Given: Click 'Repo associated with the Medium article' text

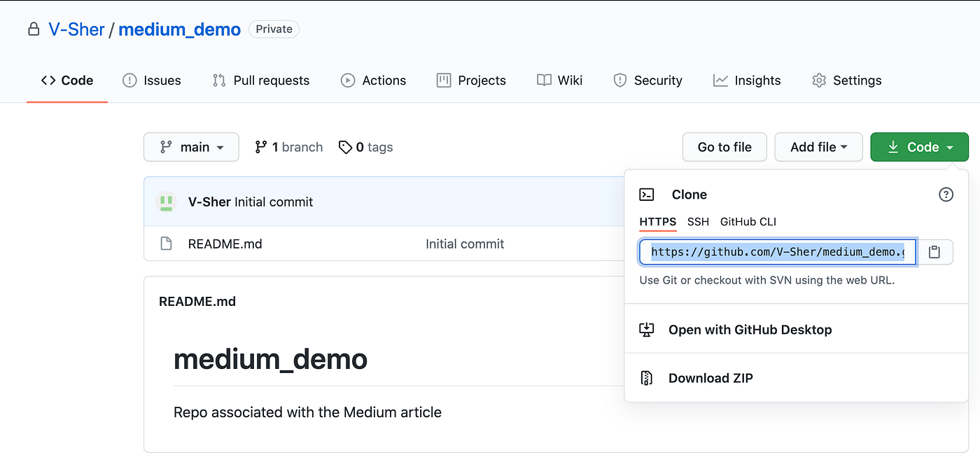Looking at the screenshot, I should coord(307,412).
